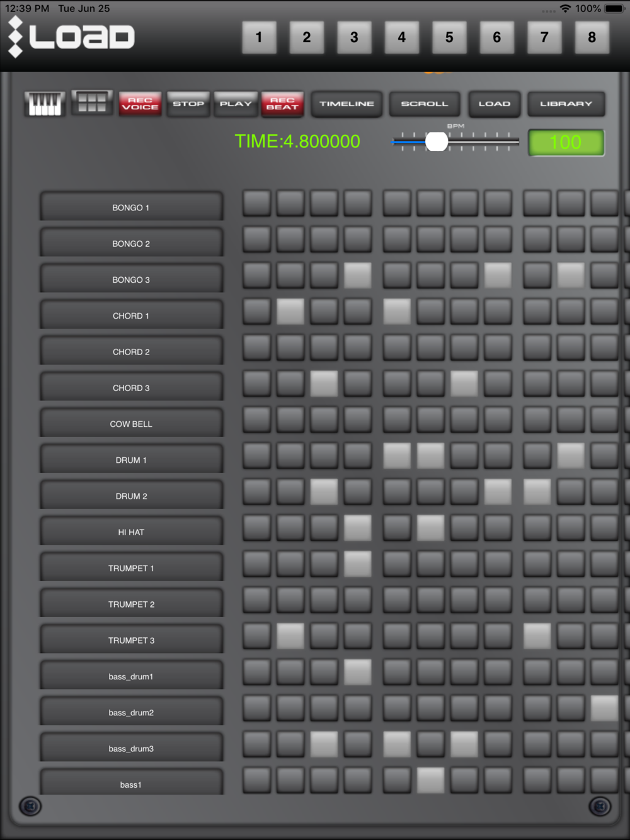This screenshot has width=630, height=840.
Task: Tap the SCROLL button
Action: point(425,104)
